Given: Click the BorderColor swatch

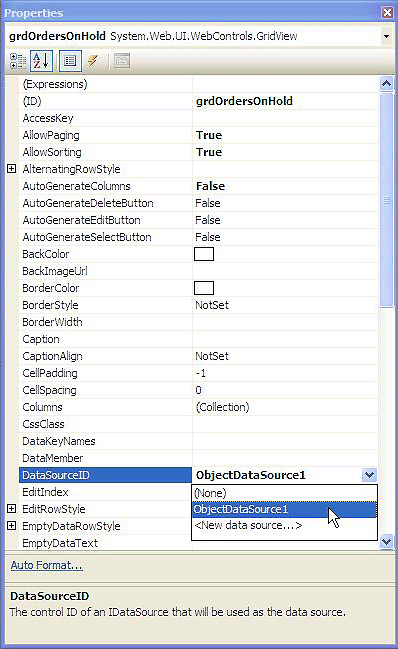Looking at the screenshot, I should pyautogui.click(x=204, y=288).
